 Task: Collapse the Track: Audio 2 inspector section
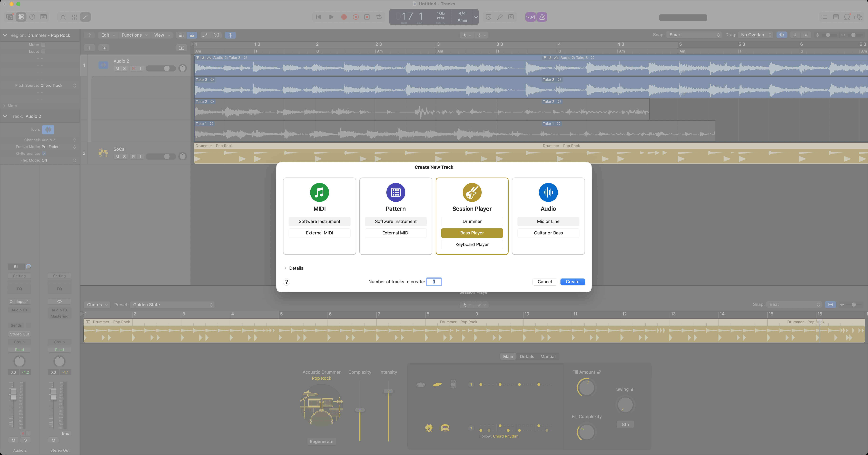(x=5, y=116)
